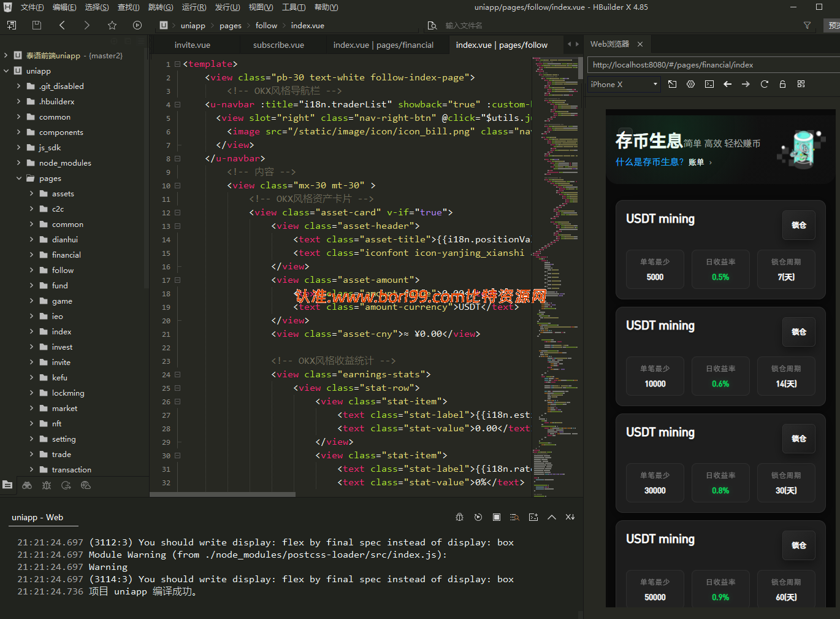Collapse the console panel with up chevron
The width and height of the screenshot is (840, 619).
tap(552, 517)
